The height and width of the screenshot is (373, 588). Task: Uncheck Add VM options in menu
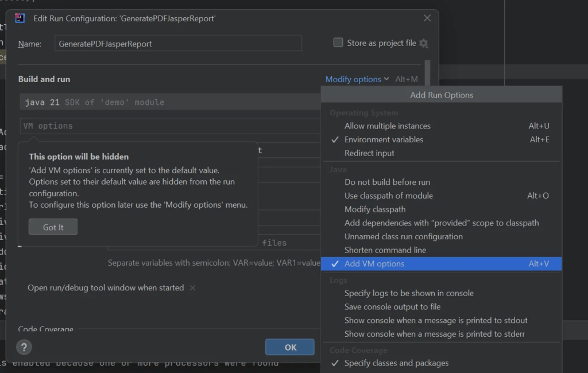pyautogui.click(x=374, y=264)
